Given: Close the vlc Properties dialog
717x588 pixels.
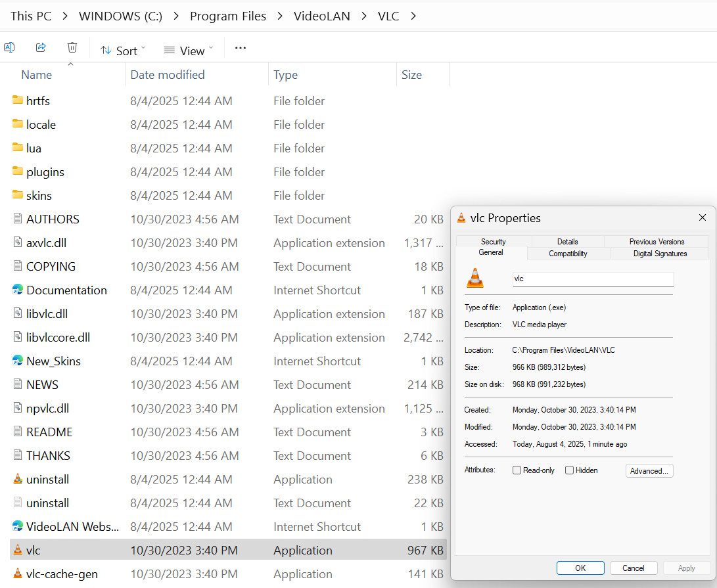Looking at the screenshot, I should [x=703, y=217].
